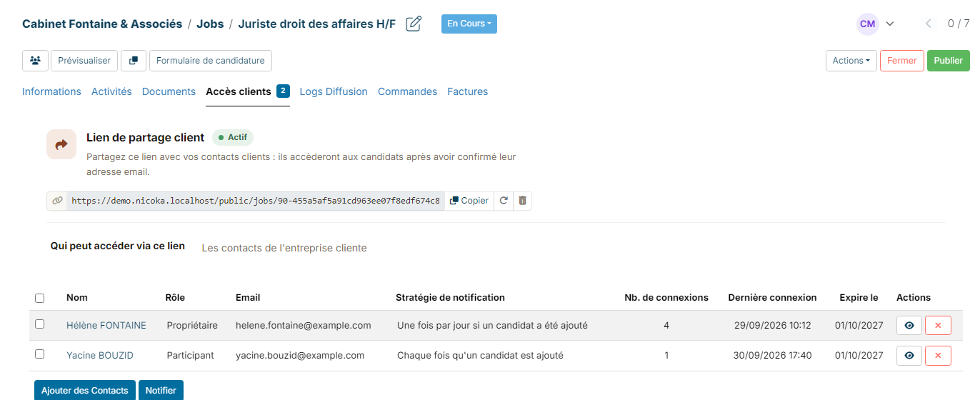This screenshot has height=400, width=980.
Task: Check Hélène FONTAINE row checkbox
Action: click(40, 324)
